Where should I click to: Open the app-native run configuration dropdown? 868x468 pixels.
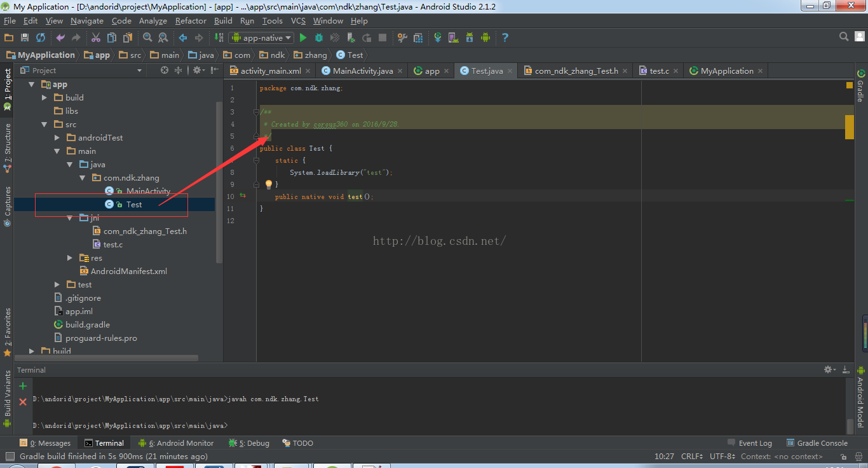(262, 38)
